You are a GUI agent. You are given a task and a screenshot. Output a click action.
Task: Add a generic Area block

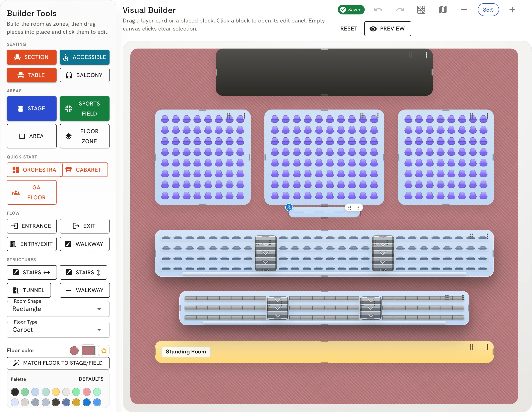click(32, 136)
